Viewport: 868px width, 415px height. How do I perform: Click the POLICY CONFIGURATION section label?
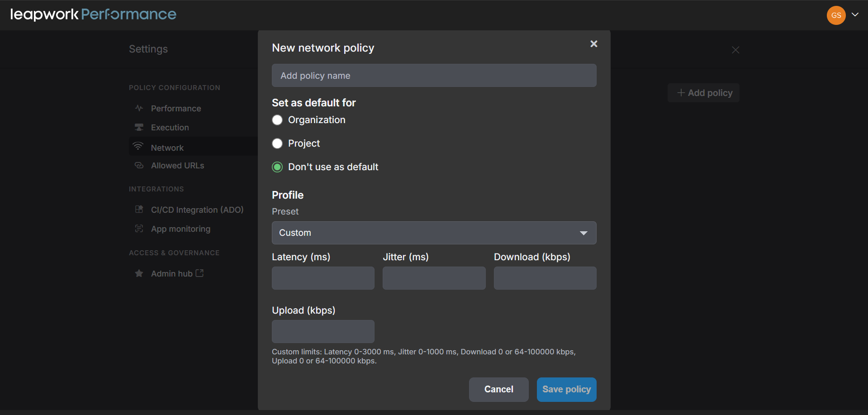click(x=175, y=87)
